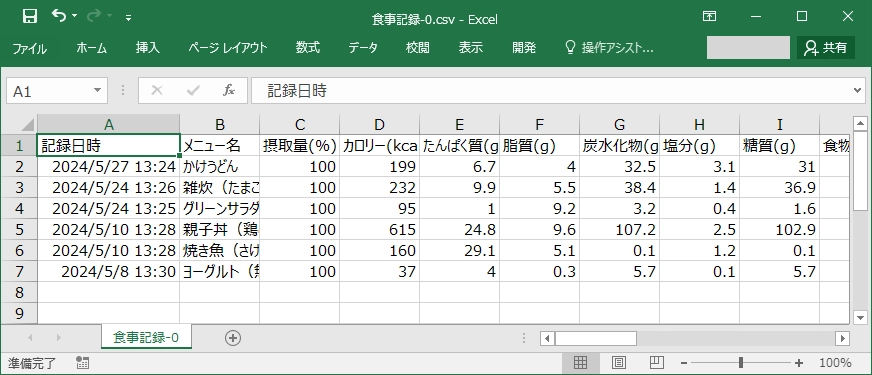The image size is (872, 375).
Task: Click the sheet tab split handle dots
Action: point(524,338)
